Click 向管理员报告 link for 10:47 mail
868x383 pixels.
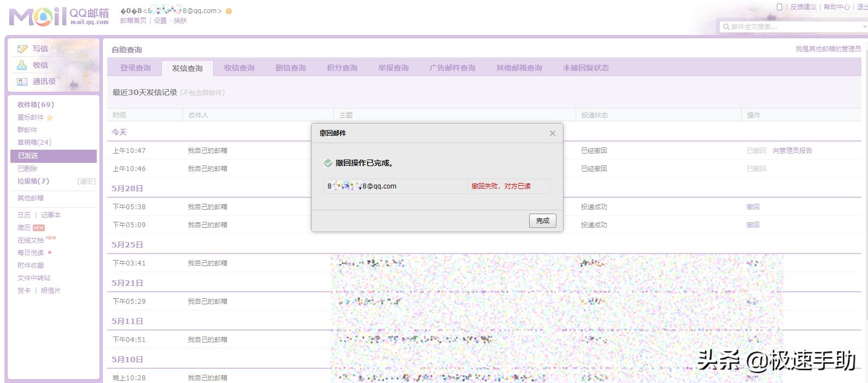click(793, 151)
